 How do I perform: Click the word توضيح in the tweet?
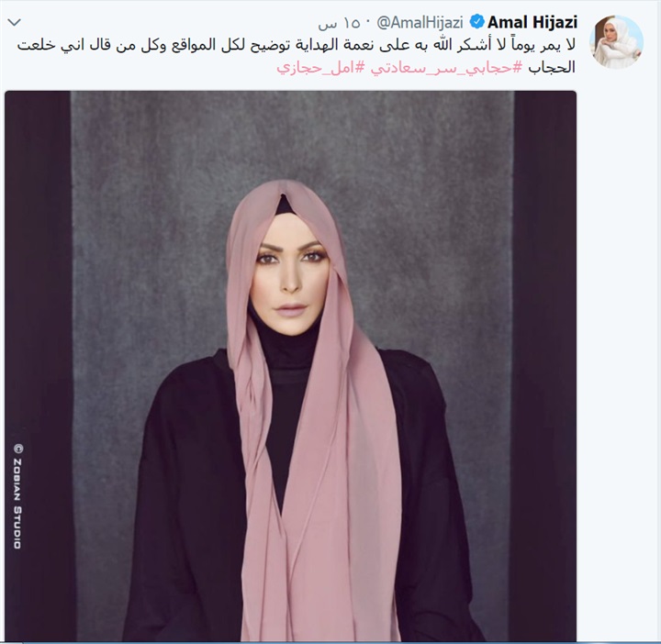point(270,45)
